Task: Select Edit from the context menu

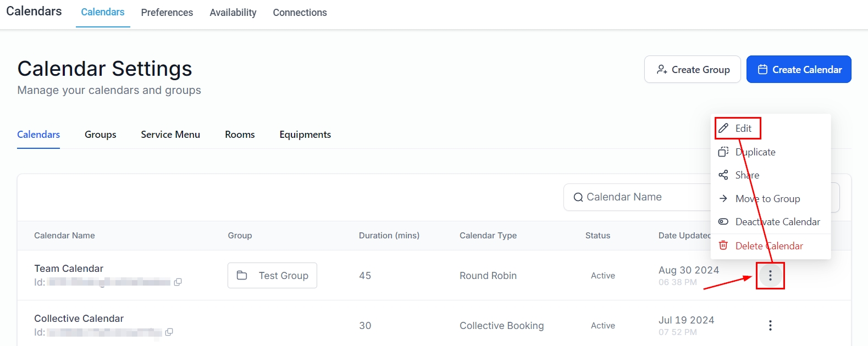Action: click(x=743, y=129)
